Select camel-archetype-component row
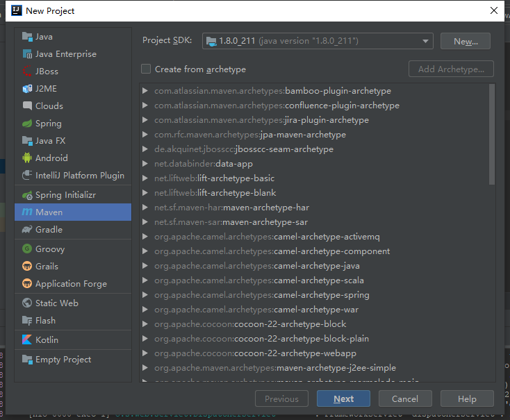510x420 pixels. 314,251
